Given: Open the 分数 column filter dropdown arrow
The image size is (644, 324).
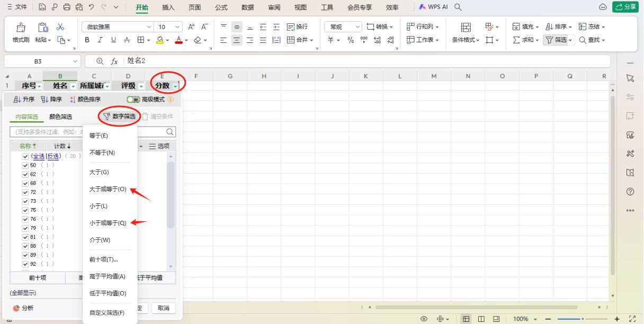Looking at the screenshot, I should coord(175,86).
